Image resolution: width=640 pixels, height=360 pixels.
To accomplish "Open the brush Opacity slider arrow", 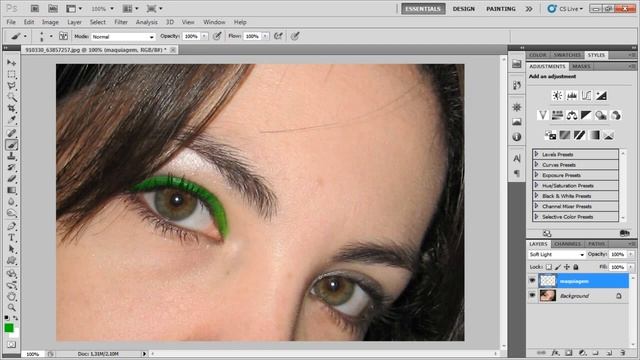I will click(204, 36).
